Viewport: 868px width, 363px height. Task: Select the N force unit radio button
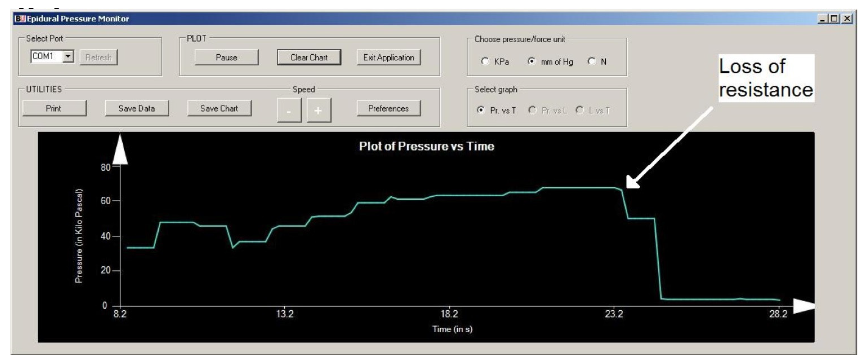tap(591, 61)
